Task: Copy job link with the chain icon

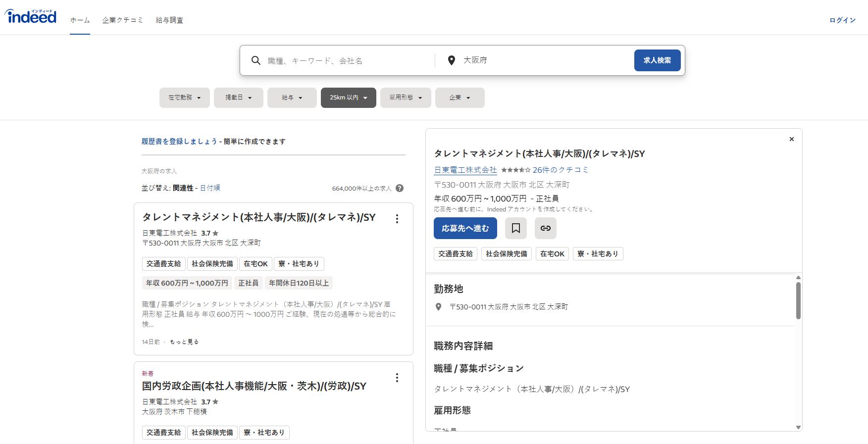Action: coord(546,228)
